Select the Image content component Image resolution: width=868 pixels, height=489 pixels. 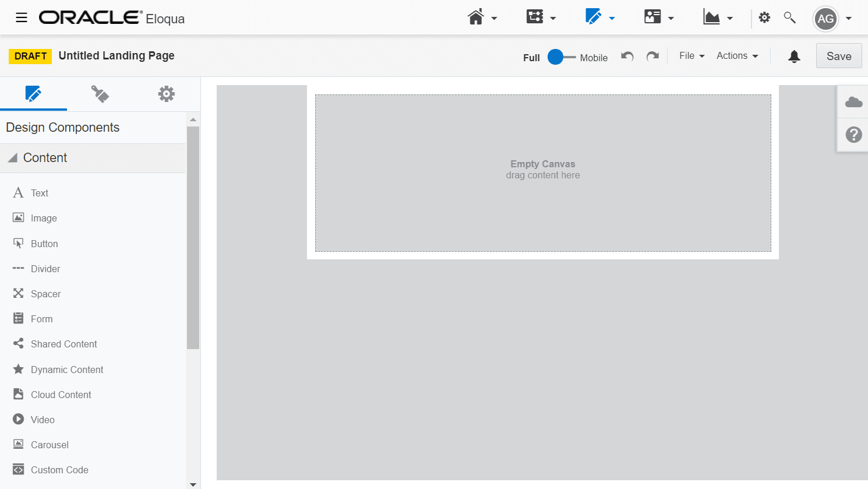tap(44, 217)
